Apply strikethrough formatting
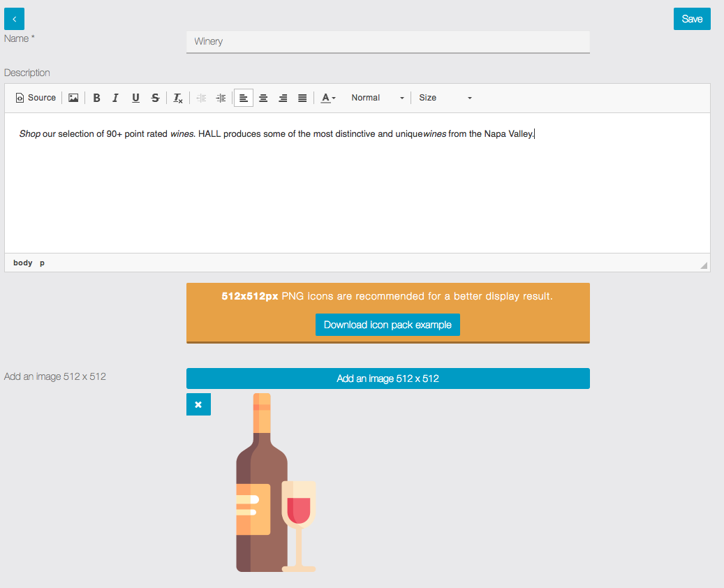 (x=155, y=98)
